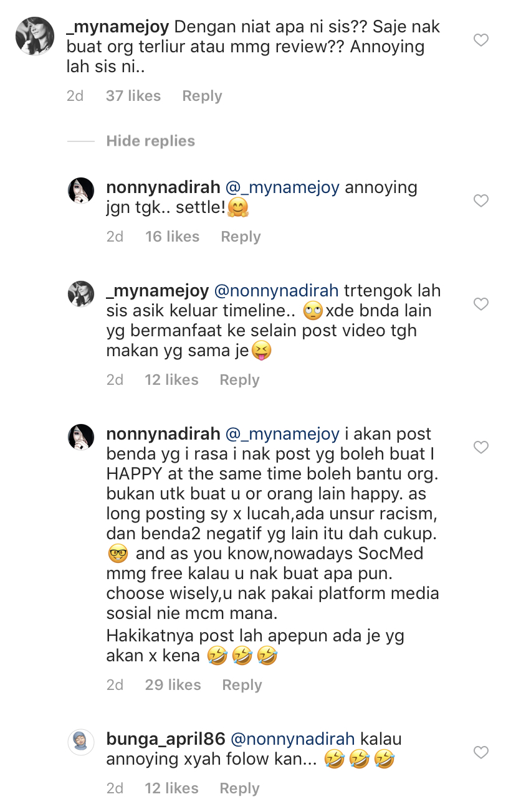516x812 pixels.
Task: Reply to nonnynadirah's 16-likes comment
Action: (x=241, y=237)
